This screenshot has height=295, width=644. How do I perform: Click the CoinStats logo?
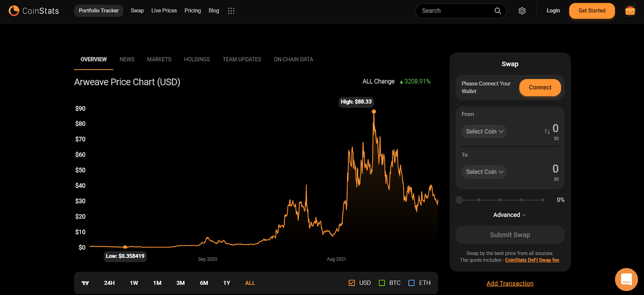coord(34,11)
